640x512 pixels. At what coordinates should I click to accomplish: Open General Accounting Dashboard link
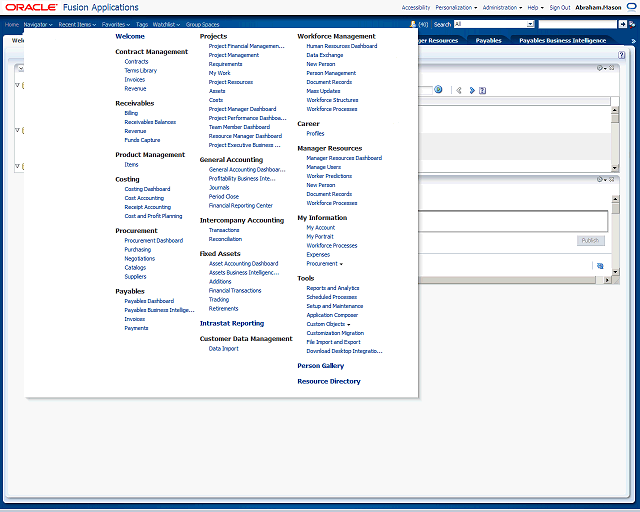pos(246,169)
